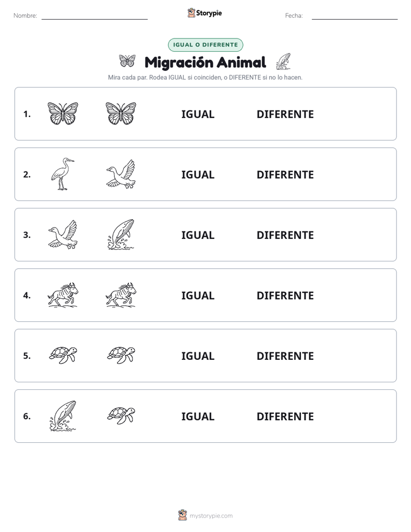Click the whale icon beside the title
This screenshot has width=411, height=532.
point(283,61)
